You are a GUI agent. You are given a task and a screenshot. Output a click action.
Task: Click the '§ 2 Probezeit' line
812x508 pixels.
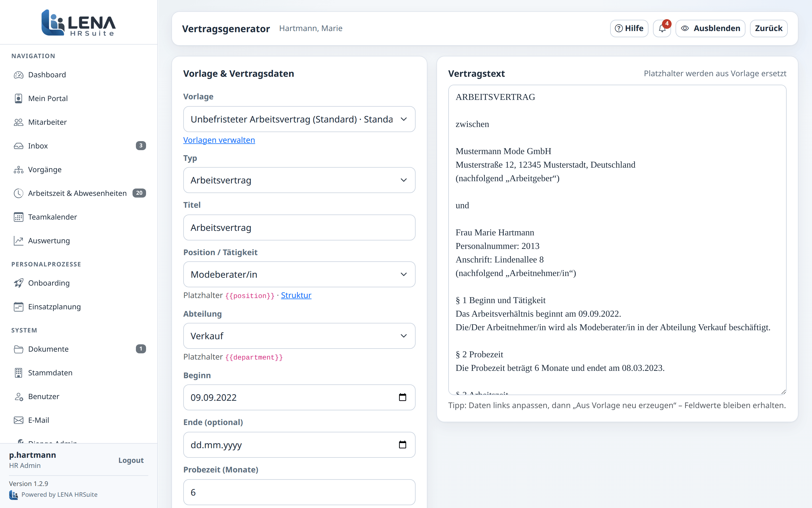(x=479, y=354)
